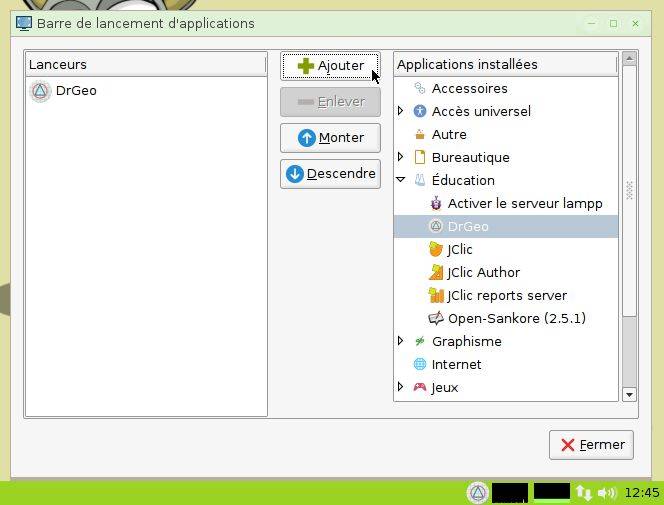Click the Bureautique document icon

(x=420, y=157)
